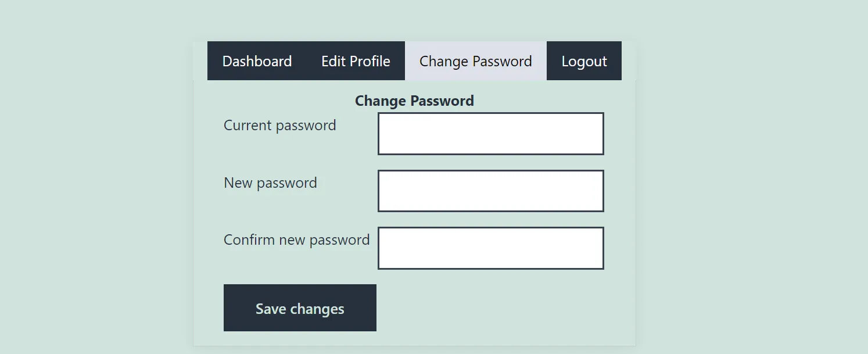Switch to the Edit Profile tab

[x=356, y=61]
